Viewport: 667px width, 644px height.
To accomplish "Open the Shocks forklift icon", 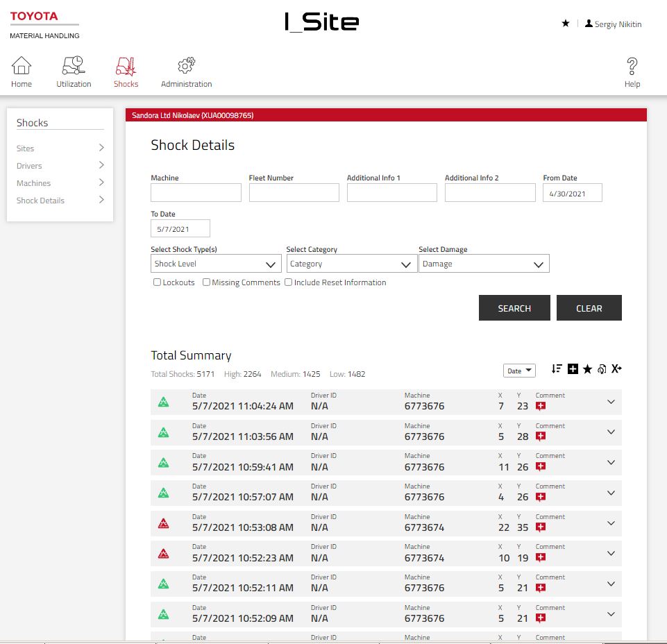I will 126,67.
